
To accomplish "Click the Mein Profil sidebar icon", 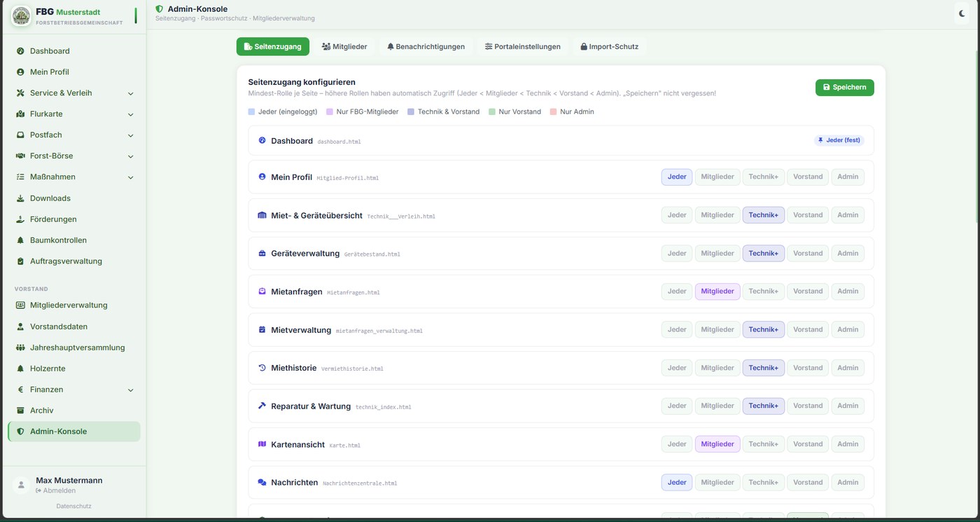I will [x=20, y=72].
